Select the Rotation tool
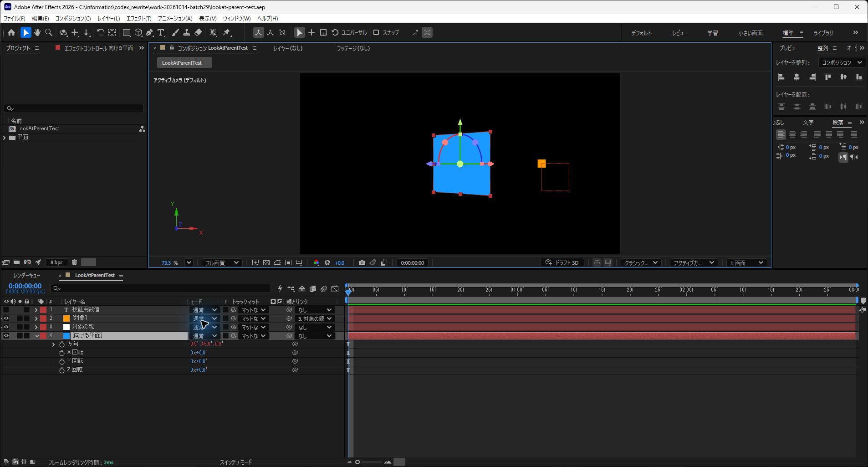 click(x=100, y=32)
